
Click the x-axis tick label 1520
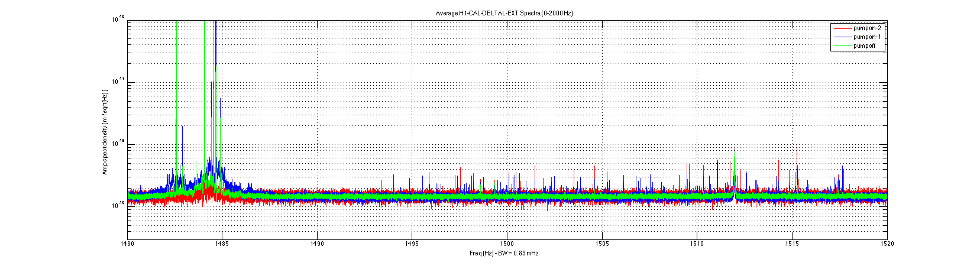(x=887, y=243)
